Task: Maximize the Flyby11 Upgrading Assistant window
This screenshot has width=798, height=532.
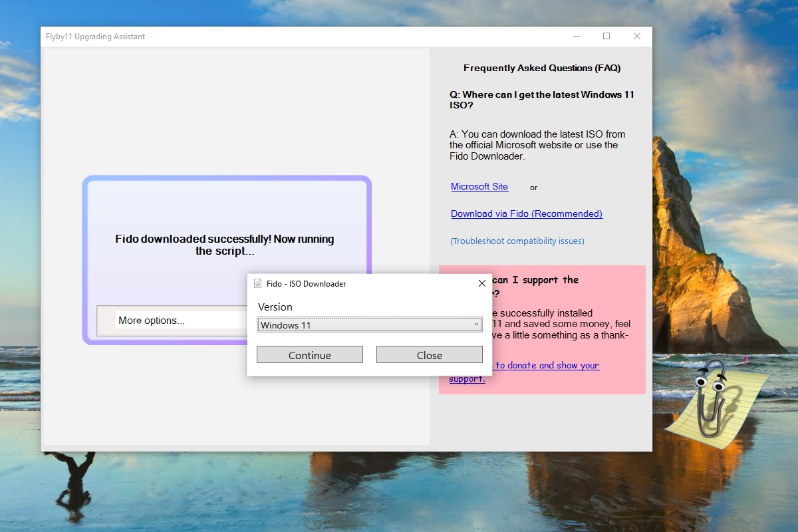Action: pyautogui.click(x=606, y=37)
